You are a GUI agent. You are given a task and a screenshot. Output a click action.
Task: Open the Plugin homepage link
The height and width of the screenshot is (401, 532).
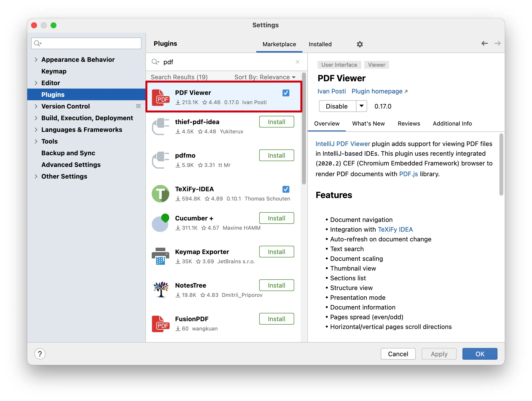379,91
